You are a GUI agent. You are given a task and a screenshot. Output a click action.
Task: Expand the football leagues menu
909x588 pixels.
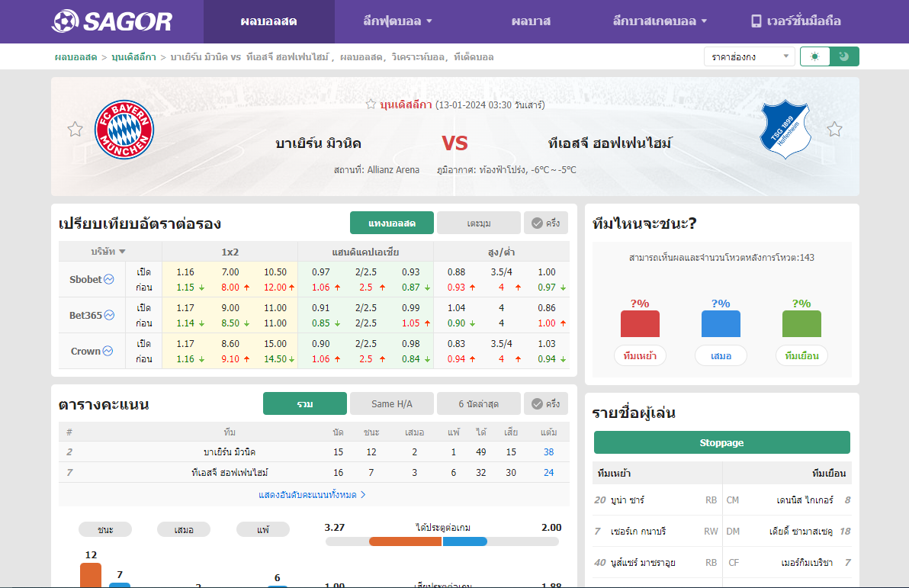coord(398,21)
